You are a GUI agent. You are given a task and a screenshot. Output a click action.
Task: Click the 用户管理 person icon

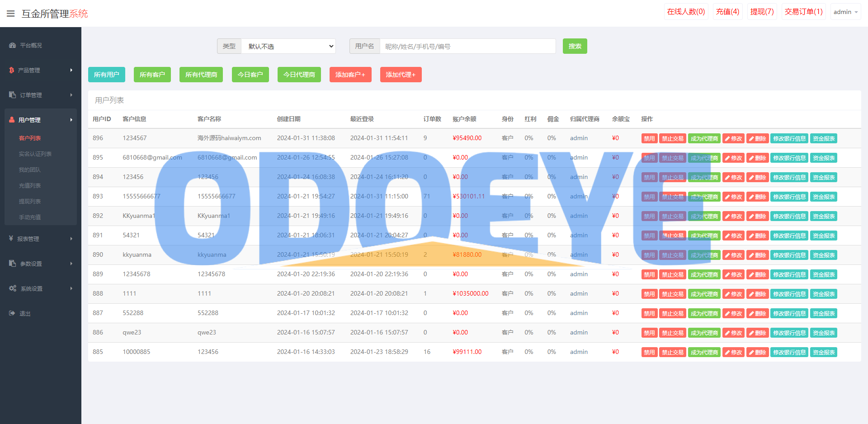12,120
